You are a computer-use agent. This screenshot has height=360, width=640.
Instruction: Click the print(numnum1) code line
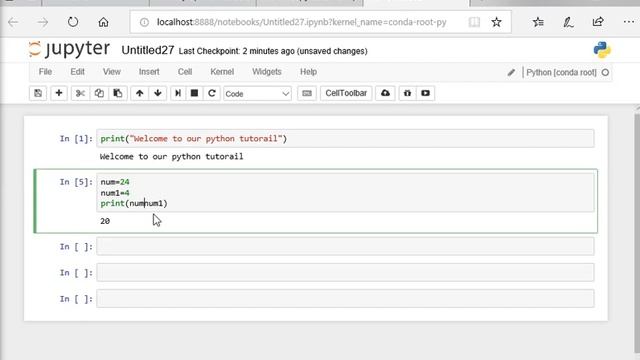point(134,203)
